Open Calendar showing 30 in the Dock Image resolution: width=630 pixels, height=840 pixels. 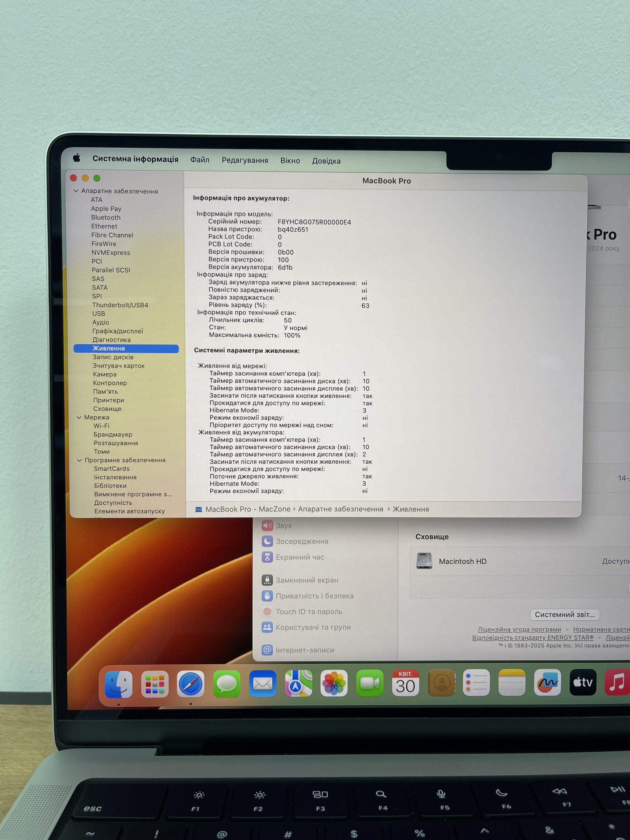tap(405, 682)
